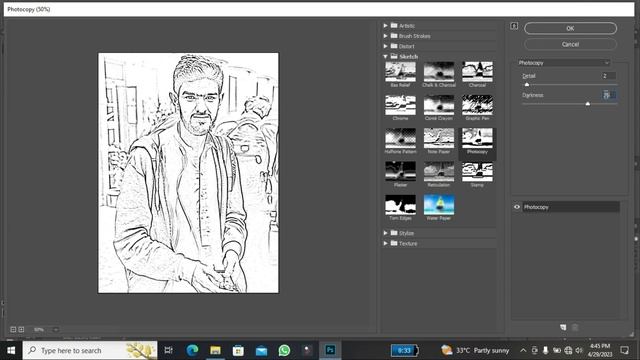Zoom in preview with plus button
The height and width of the screenshot is (360, 640).
(21, 329)
